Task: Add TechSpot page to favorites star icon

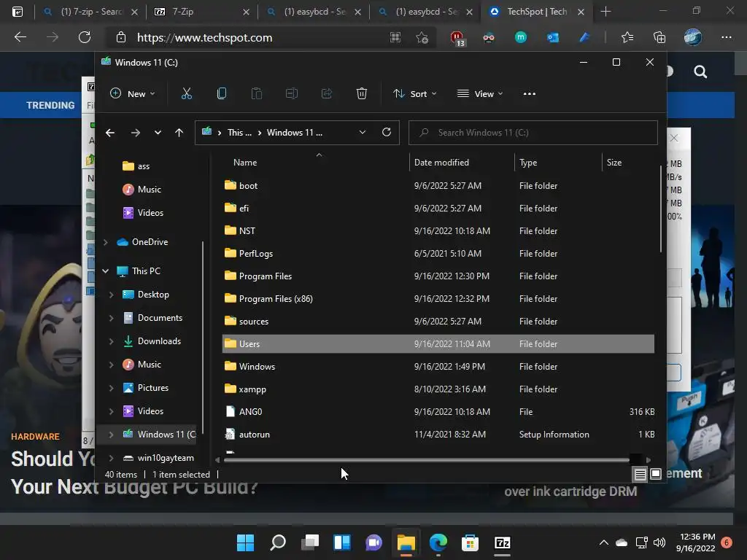Action: 422,38
